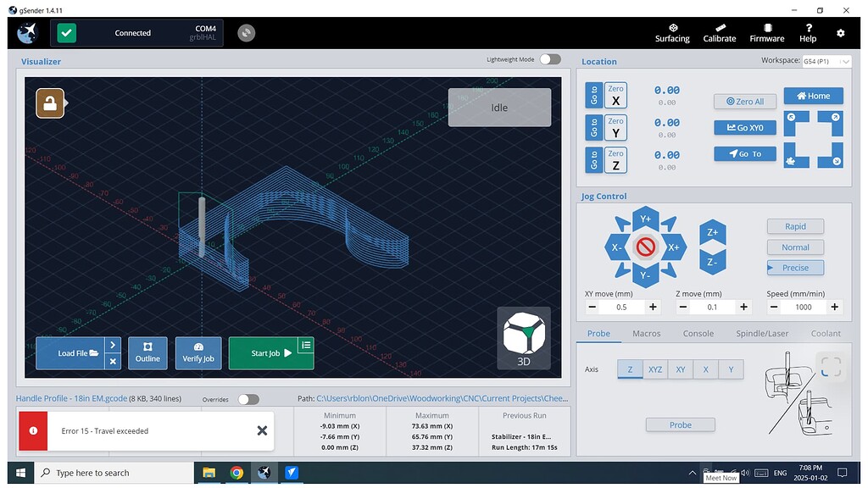Jog the Z+ axis up
This screenshot has width=868, height=488.
pos(712,232)
